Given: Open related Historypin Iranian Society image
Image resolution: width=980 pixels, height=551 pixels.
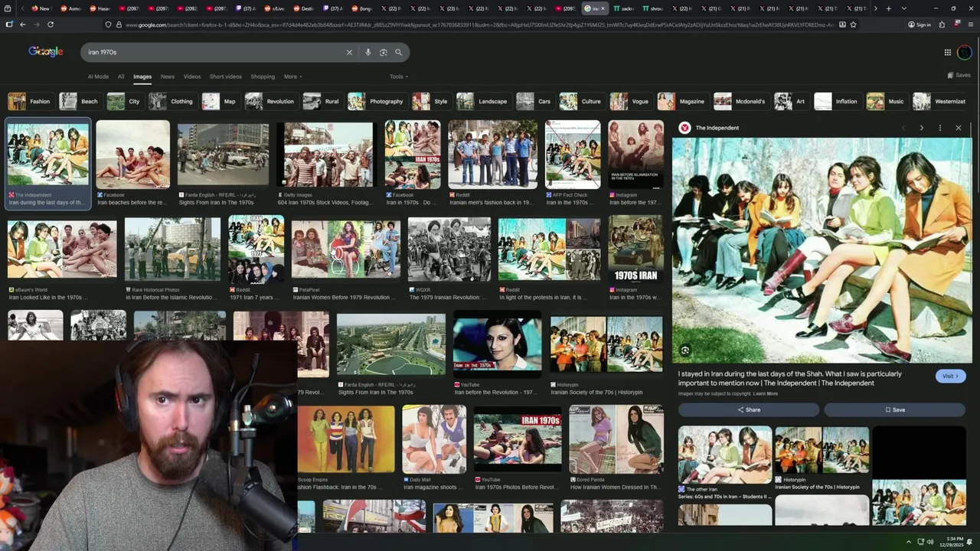Looking at the screenshot, I should [822, 450].
